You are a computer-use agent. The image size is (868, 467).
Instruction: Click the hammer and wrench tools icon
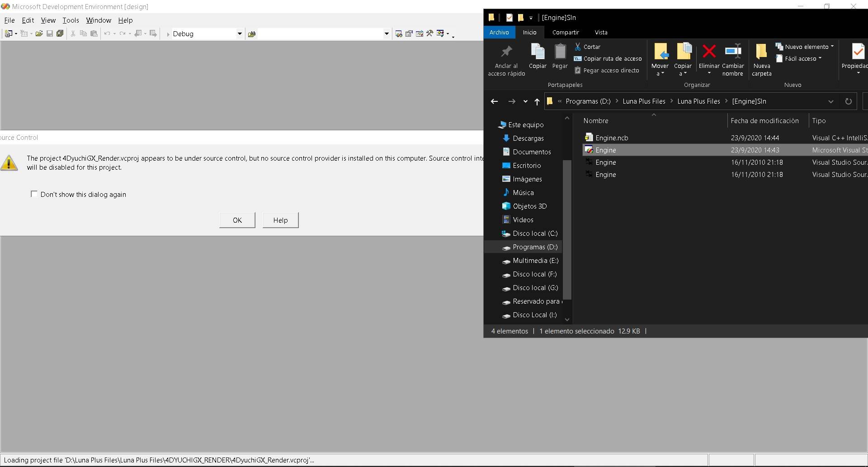pyautogui.click(x=430, y=33)
